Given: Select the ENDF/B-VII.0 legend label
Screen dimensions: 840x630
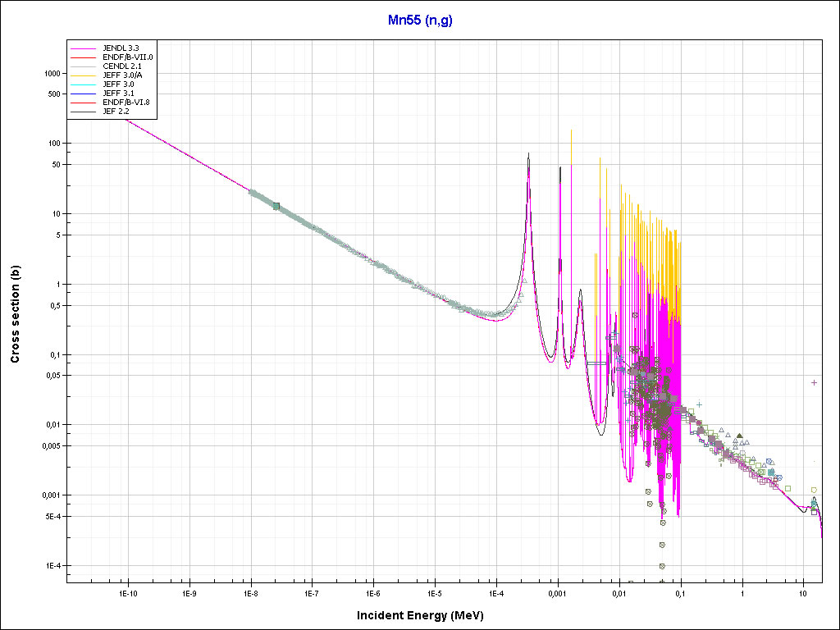Looking at the screenshot, I should [127, 57].
